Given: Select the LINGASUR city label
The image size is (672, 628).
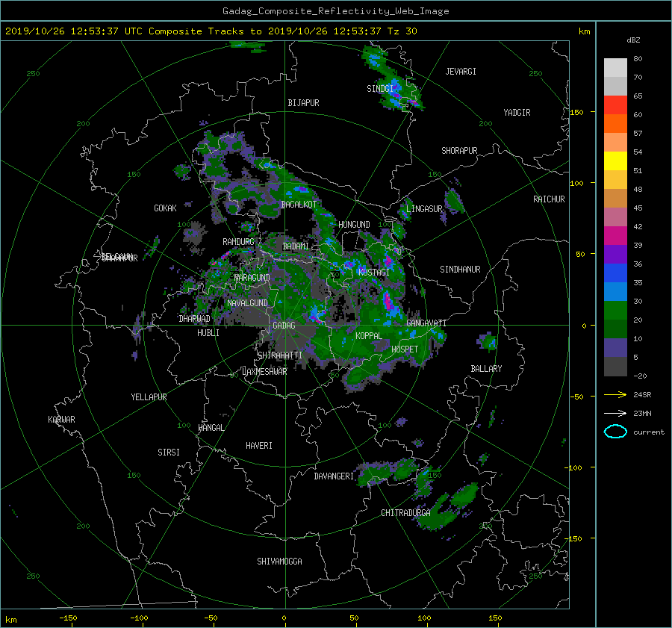Looking at the screenshot, I should 424,209.
